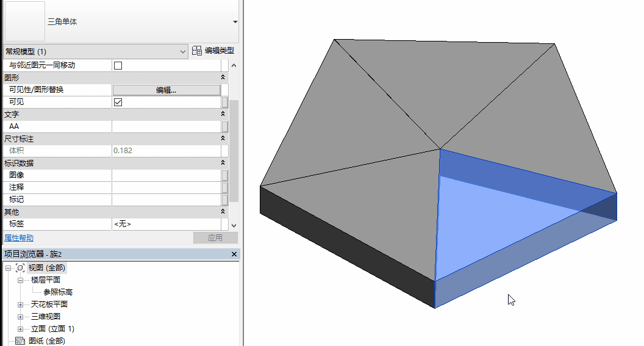Close the 项目浏览器 panel
This screenshot has width=644, height=346.
234,254
